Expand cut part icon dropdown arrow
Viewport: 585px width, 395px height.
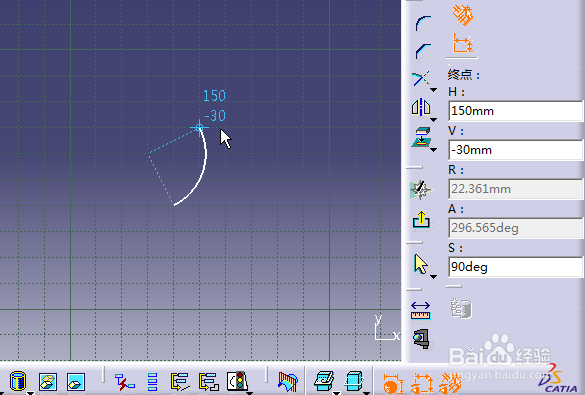point(366,393)
